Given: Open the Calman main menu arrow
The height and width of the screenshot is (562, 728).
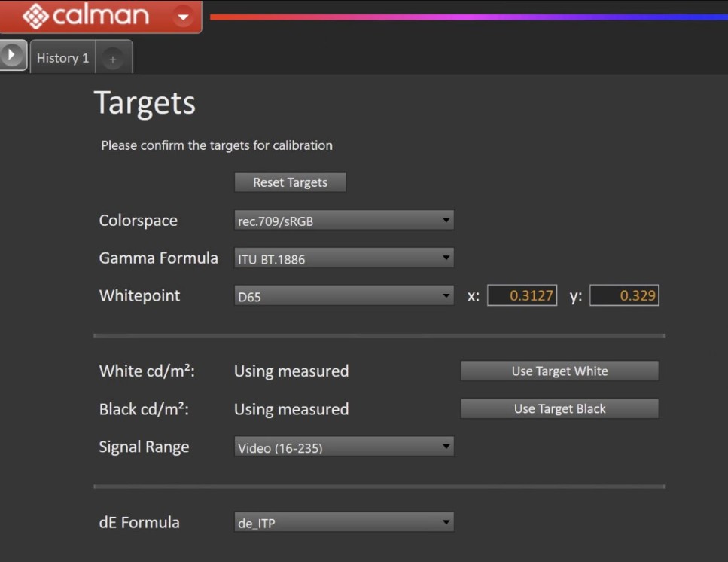Looking at the screenshot, I should pyautogui.click(x=183, y=16).
